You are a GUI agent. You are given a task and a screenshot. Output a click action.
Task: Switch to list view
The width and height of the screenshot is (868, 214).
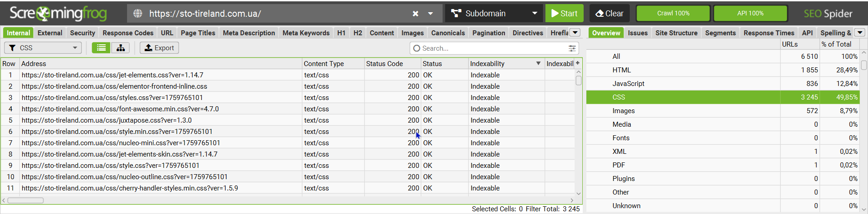pos(101,48)
